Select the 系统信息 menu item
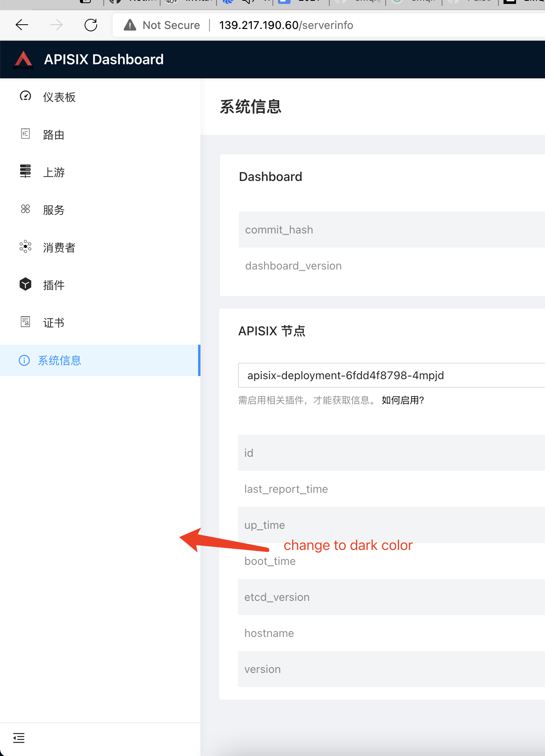545x756 pixels. [100, 360]
